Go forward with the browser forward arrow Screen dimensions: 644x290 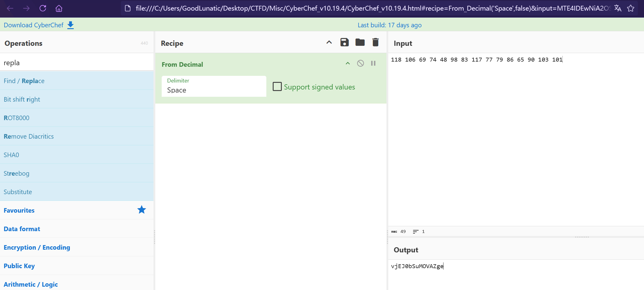pos(26,8)
